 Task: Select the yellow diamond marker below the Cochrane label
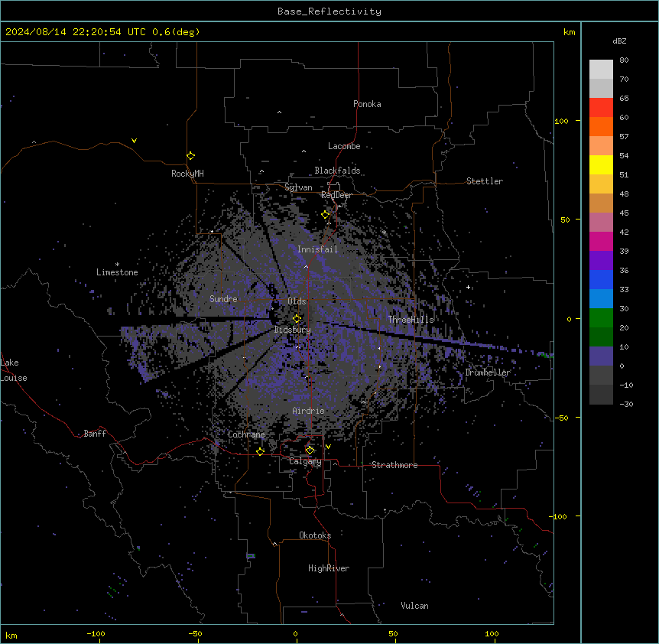260,451
